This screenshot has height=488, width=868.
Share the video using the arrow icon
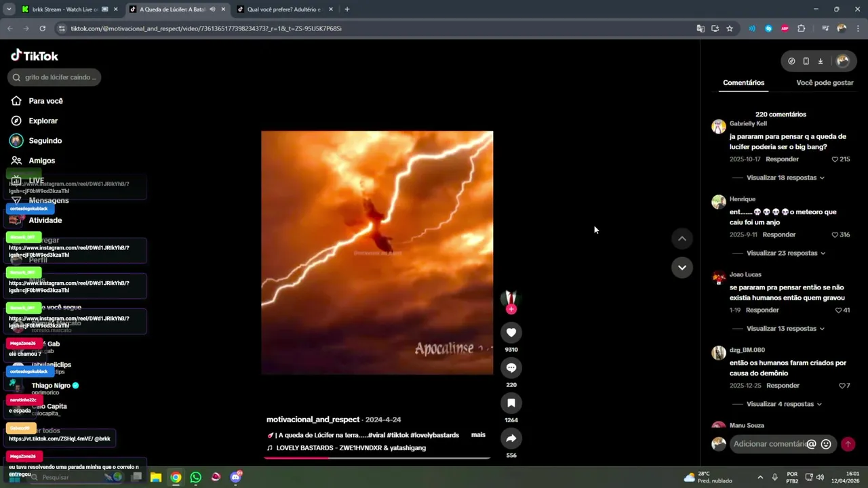(511, 439)
